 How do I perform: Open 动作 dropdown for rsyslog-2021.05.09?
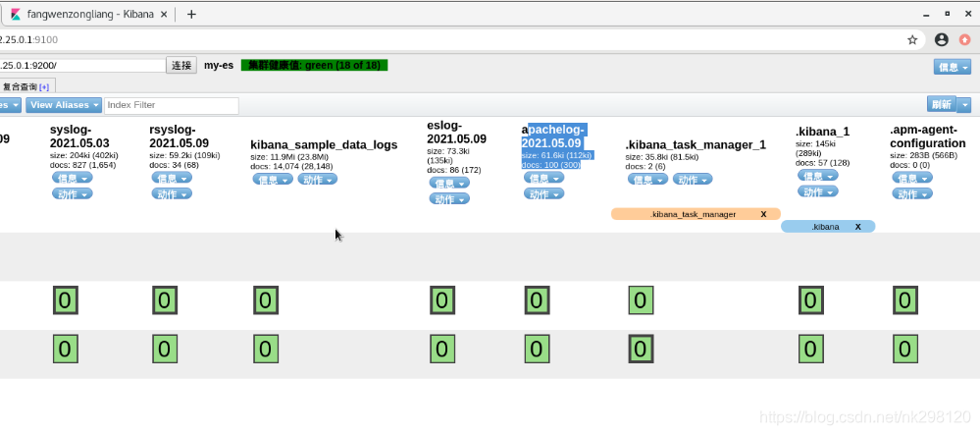172,194
